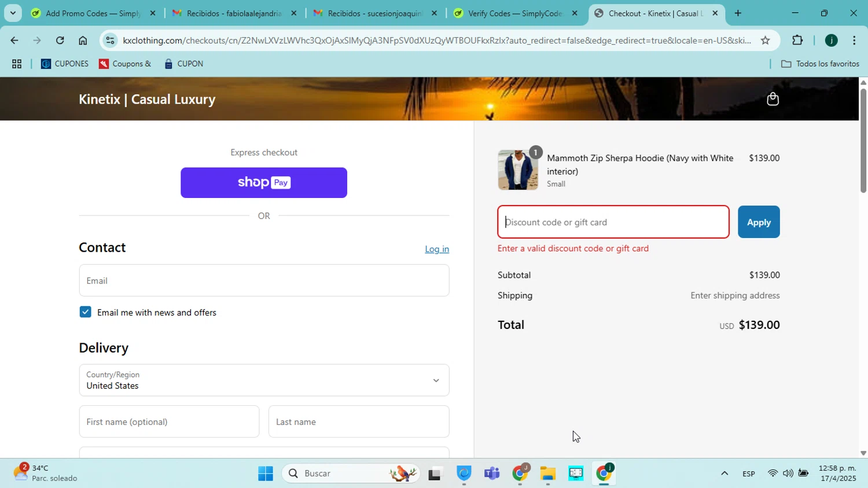
Task: Open the Coupons & bookmark
Action: point(125,64)
